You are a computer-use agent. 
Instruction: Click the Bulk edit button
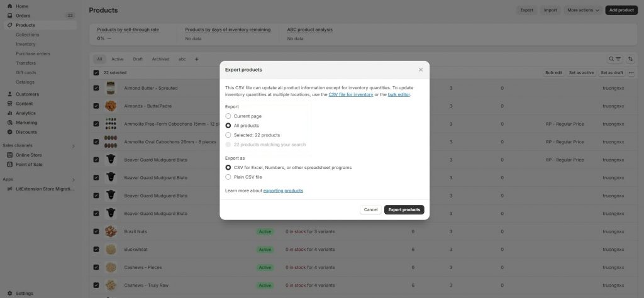pyautogui.click(x=553, y=73)
